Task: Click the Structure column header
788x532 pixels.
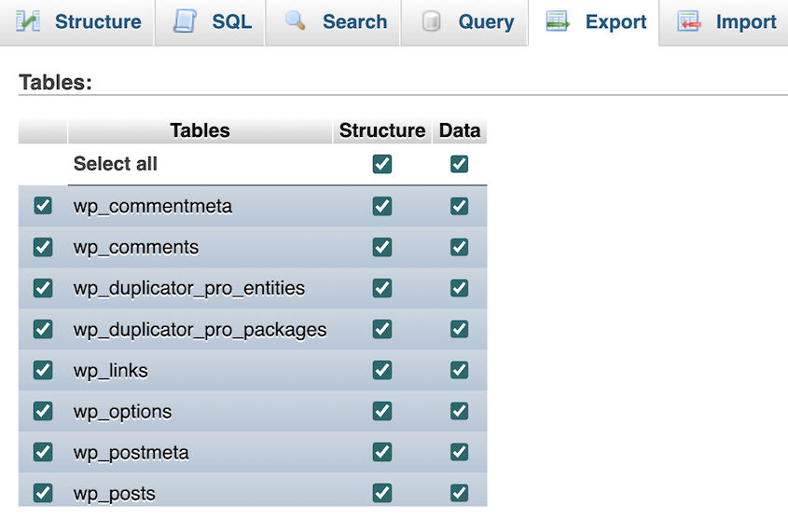Action: click(x=382, y=130)
